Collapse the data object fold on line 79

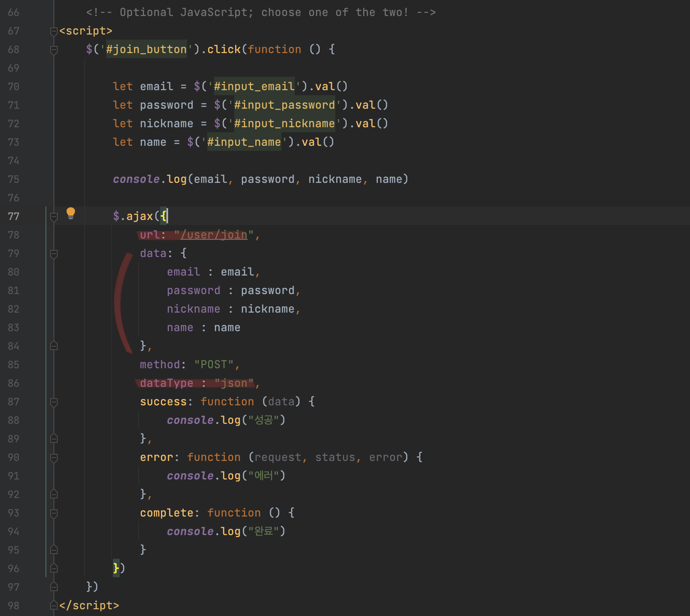[54, 254]
